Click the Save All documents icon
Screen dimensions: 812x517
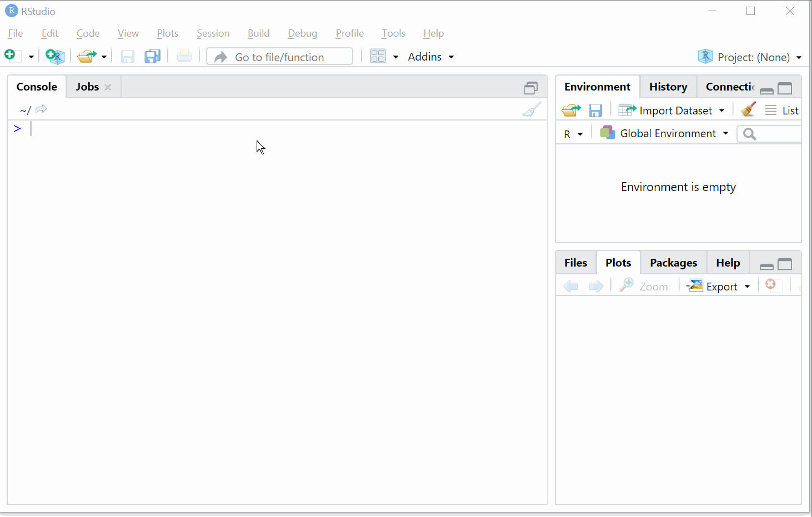click(x=152, y=56)
